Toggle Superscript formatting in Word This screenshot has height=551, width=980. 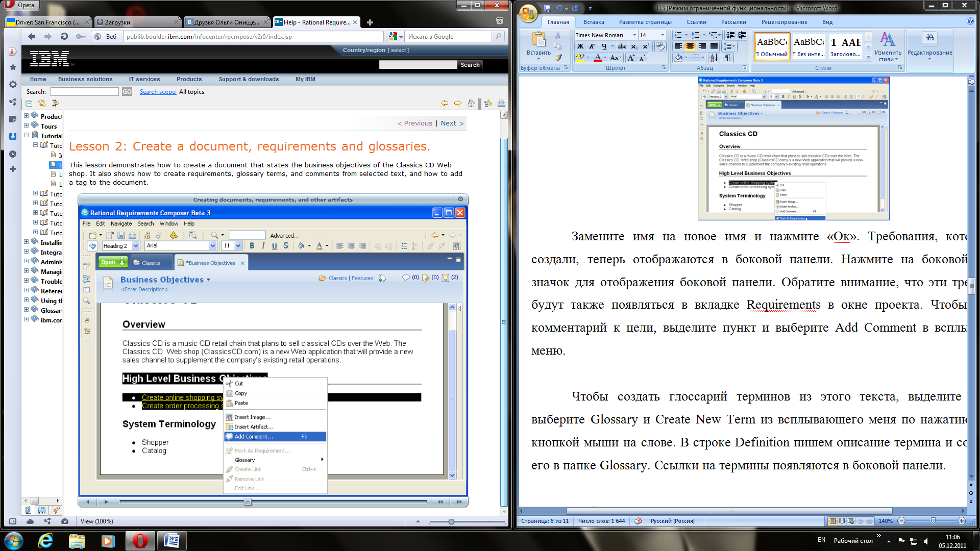pyautogui.click(x=646, y=46)
